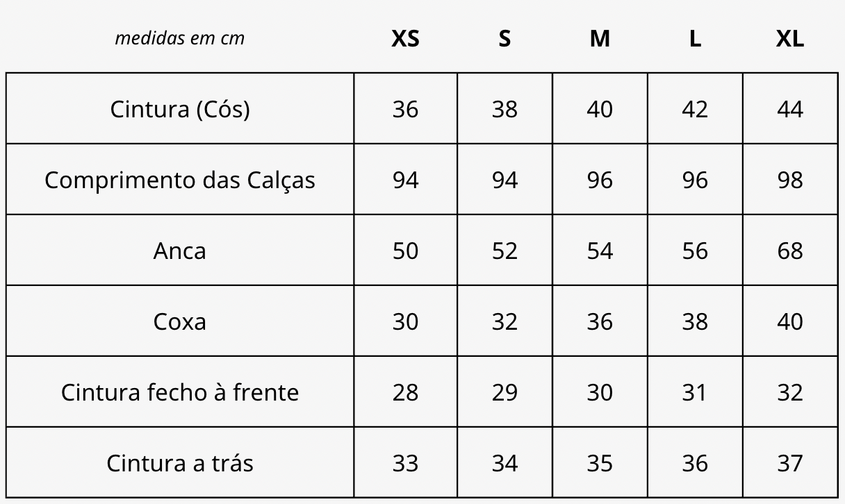Select the 'Anca' row label

(180, 251)
